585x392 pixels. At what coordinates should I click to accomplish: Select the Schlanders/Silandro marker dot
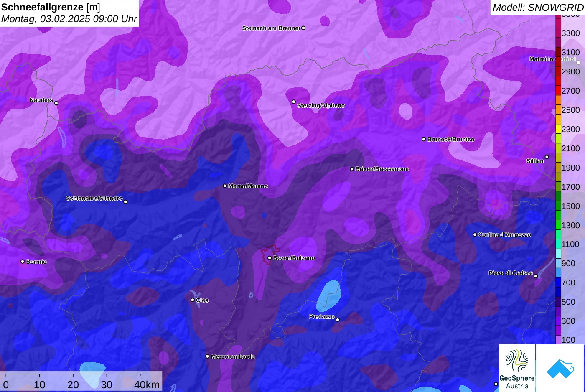(x=125, y=202)
